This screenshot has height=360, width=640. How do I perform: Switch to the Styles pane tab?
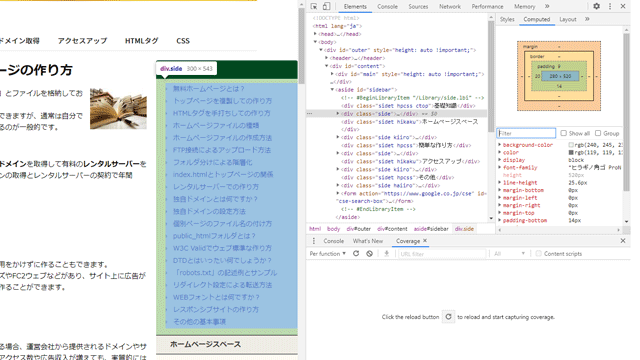coord(507,19)
